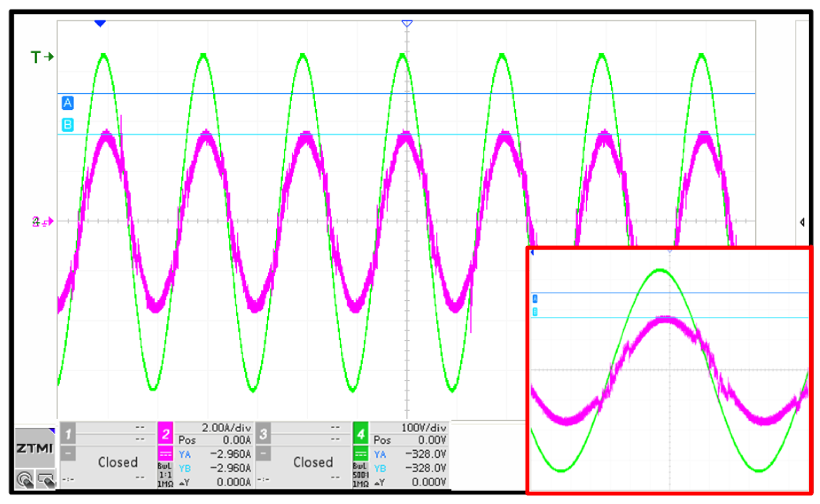Open channel 2 2.00A/div scale setting

tap(226, 428)
